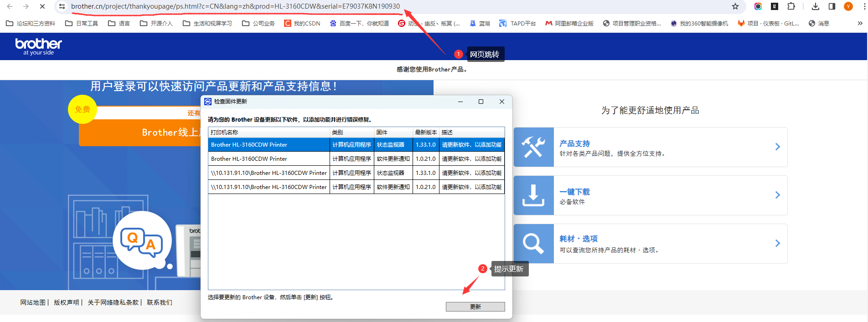868x322 pixels.
Task: Maximize the 检查固件更新 dialog
Action: pos(481,102)
